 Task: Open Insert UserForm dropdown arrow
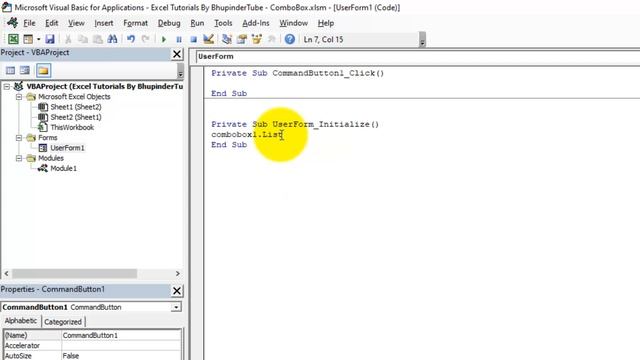(x=38, y=39)
